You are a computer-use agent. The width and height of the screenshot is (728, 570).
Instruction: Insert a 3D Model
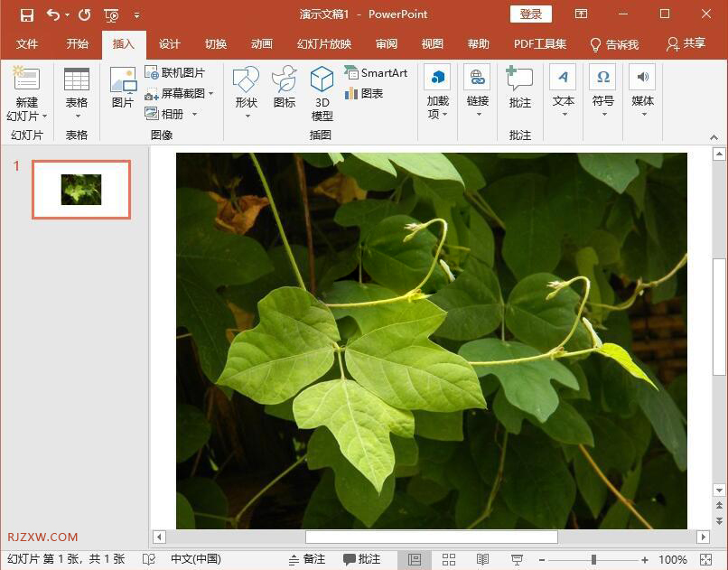321,93
